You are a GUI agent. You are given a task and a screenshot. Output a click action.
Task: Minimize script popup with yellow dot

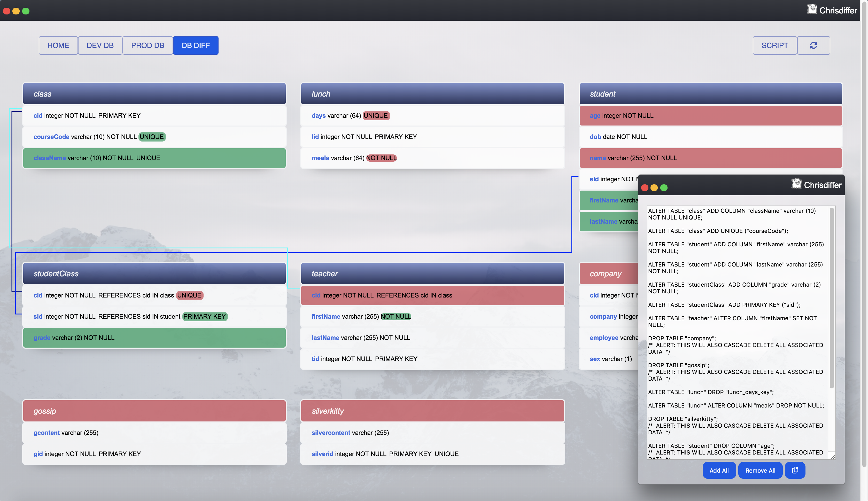click(x=654, y=187)
